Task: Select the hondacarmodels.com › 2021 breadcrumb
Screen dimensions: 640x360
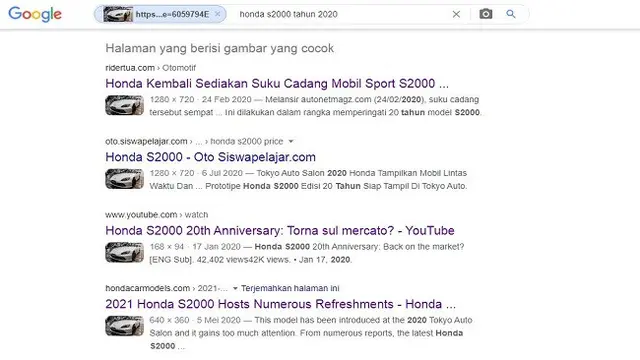Action: click(167, 288)
